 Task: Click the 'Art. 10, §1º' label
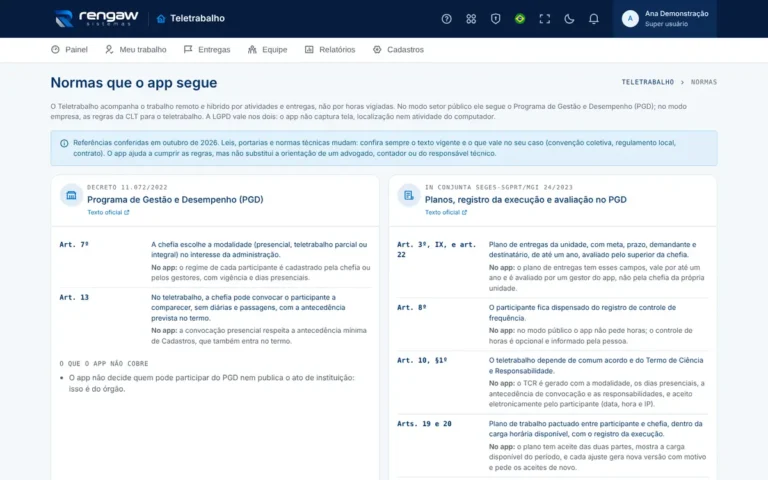[x=422, y=360]
